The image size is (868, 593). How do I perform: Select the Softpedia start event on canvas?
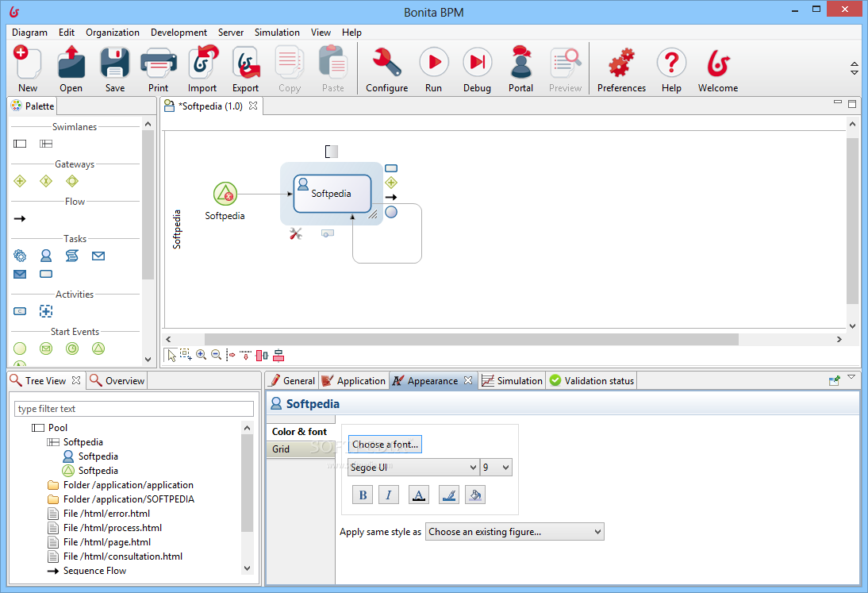(x=225, y=194)
